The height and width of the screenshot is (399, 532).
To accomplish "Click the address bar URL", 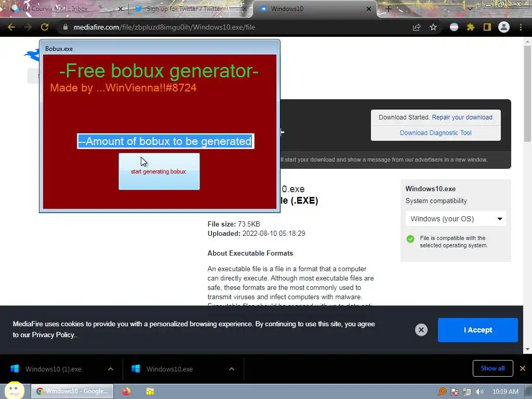I will tap(164, 27).
